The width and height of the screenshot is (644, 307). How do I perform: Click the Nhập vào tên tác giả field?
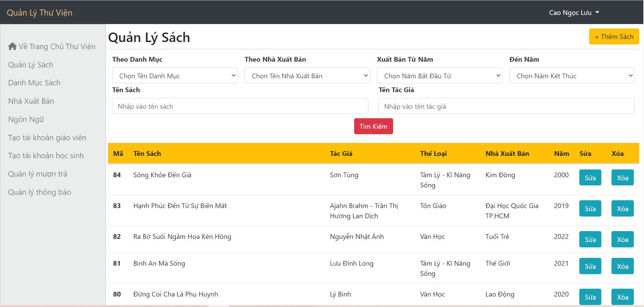pos(507,106)
